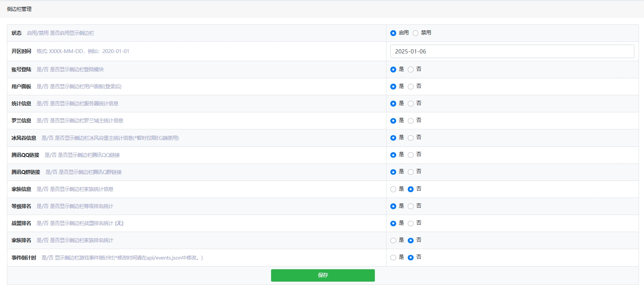Choose 否 for 战盟排名
Viewport: 644px width, 289px height.
(x=410, y=224)
